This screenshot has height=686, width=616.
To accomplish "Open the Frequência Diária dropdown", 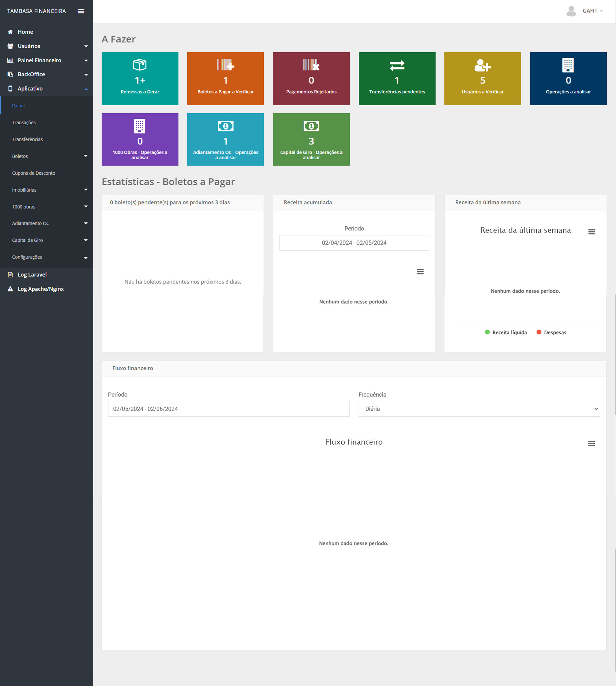I will point(479,409).
